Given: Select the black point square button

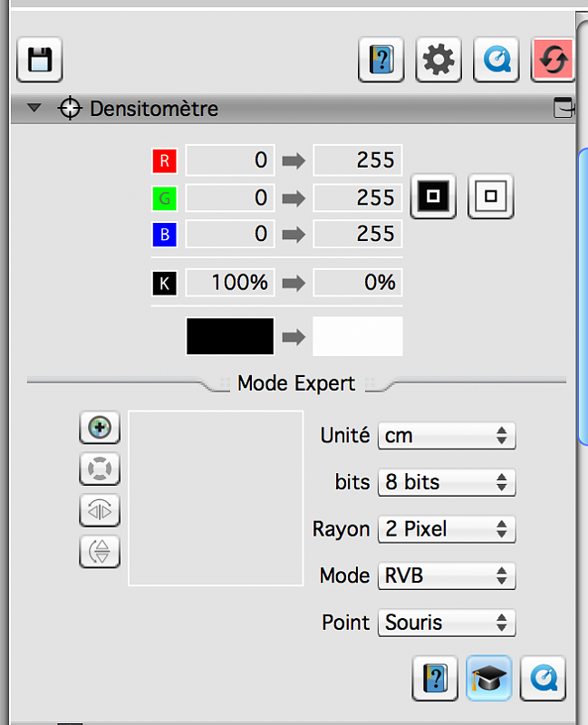Looking at the screenshot, I should point(433,196).
